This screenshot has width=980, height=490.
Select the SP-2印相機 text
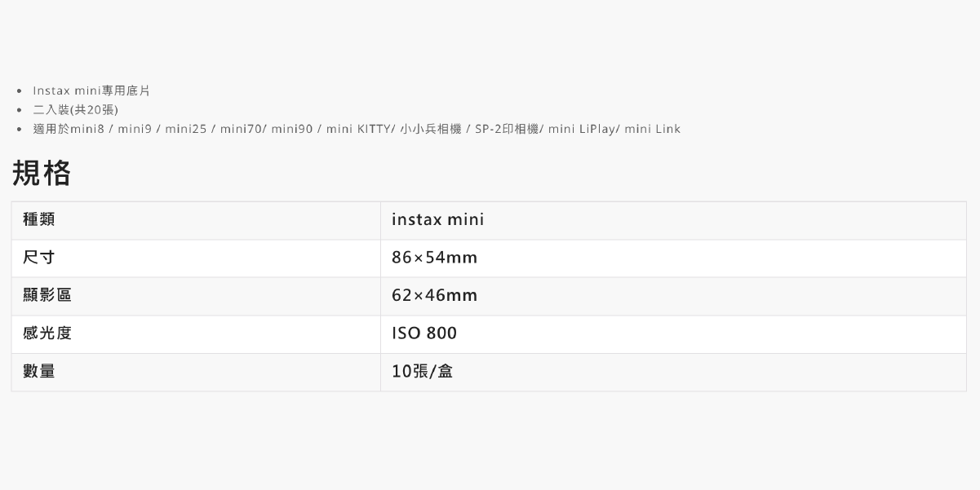[506, 129]
